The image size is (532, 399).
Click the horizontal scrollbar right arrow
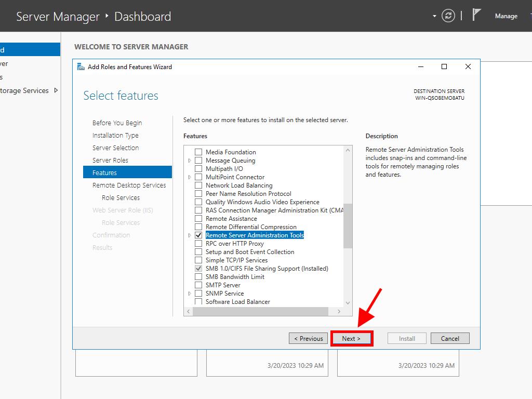point(339,312)
